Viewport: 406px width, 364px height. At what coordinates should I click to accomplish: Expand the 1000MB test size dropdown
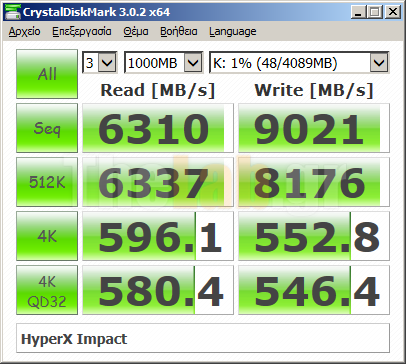(163, 62)
